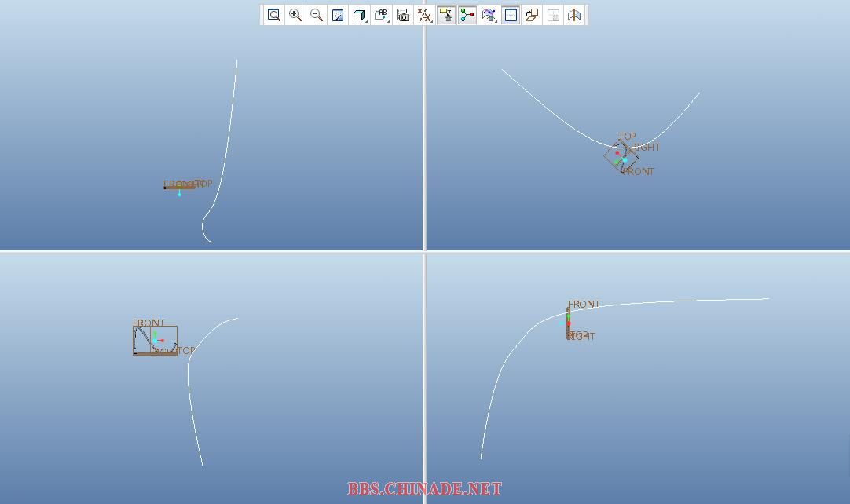Toggle annotation display icon
This screenshot has width=850, height=504.
tap(446, 15)
